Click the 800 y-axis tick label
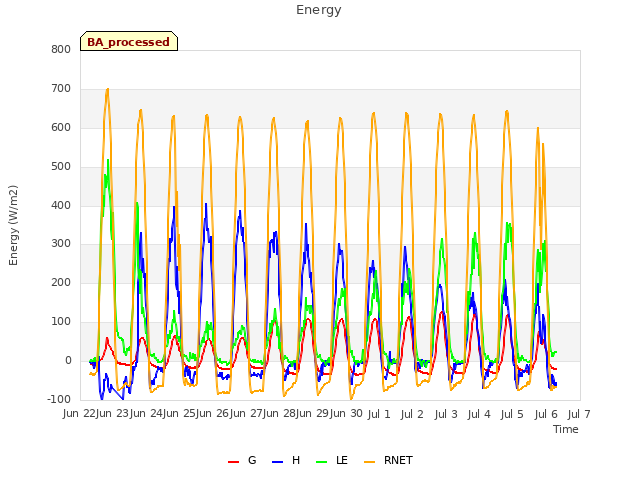This screenshot has height=480, width=640. (61, 49)
